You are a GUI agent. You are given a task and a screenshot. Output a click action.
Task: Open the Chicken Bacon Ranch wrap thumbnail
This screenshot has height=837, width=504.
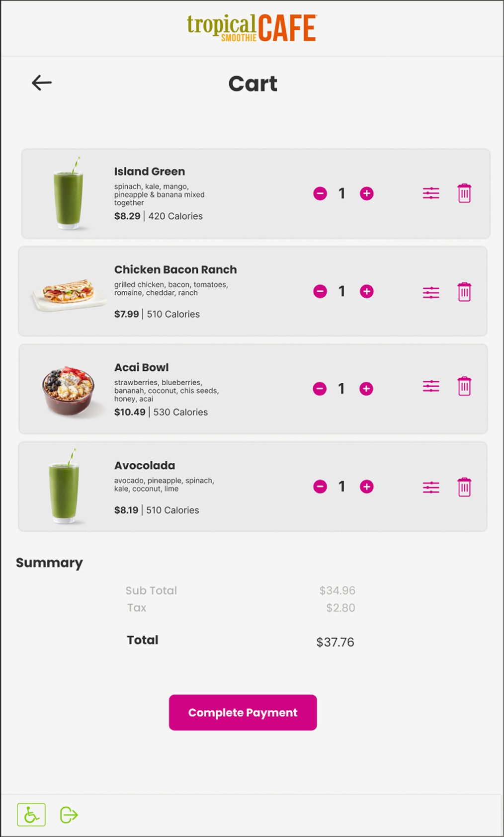(68, 294)
